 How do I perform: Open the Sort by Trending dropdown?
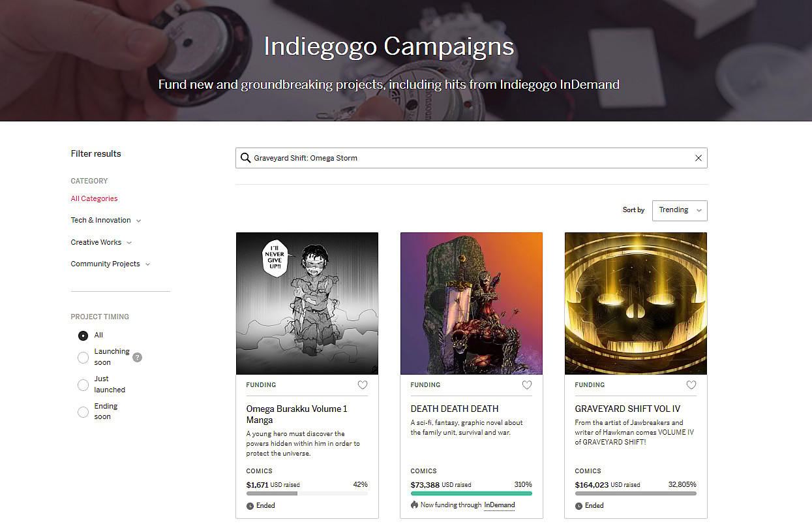(x=680, y=210)
